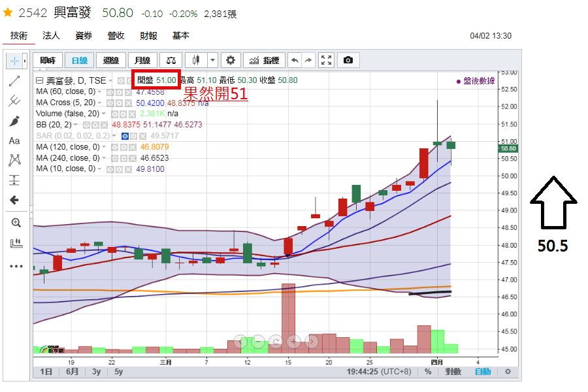
Task: Remove the Volume (false, 20) indicator
Action: tap(133, 114)
